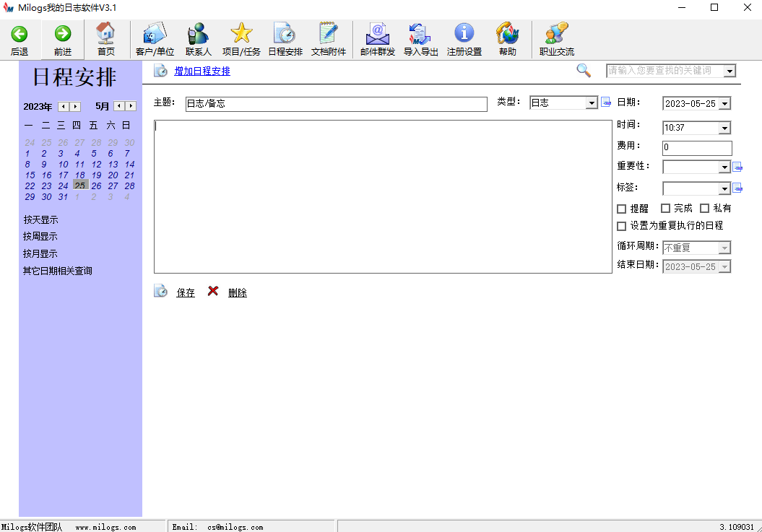
Task: Open the Contacts (联系人) icon
Action: (x=199, y=33)
